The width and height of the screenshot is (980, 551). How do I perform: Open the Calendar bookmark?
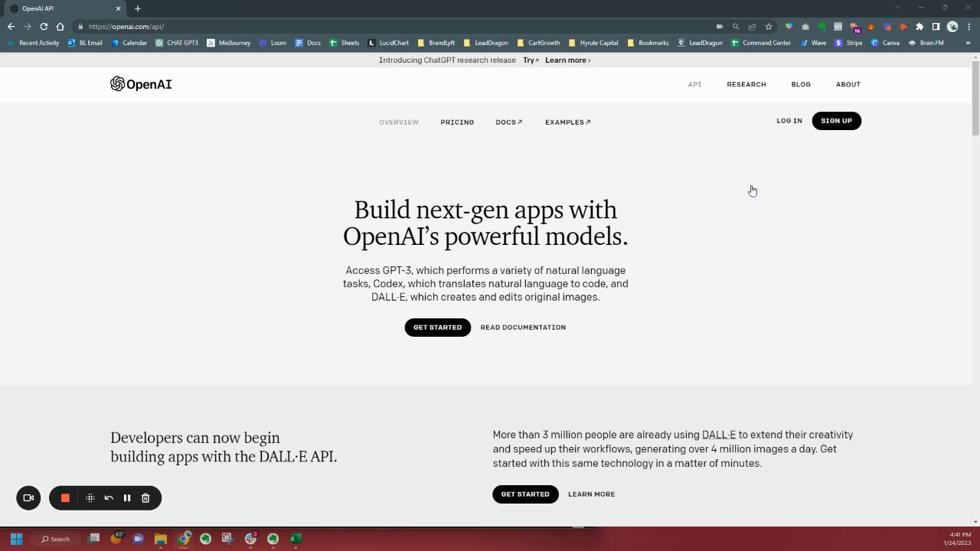[129, 43]
